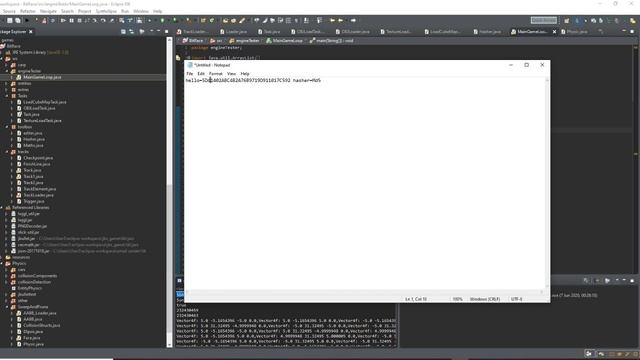
Task: Click the Forward navigation arrow in Eclipse toolbar
Action: 353,20
